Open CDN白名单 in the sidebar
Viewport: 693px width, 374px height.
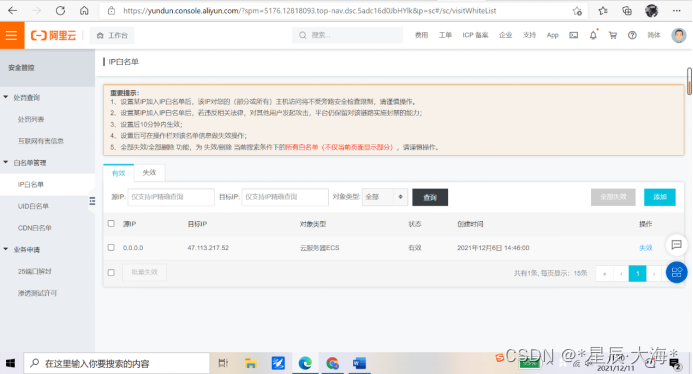click(34, 228)
